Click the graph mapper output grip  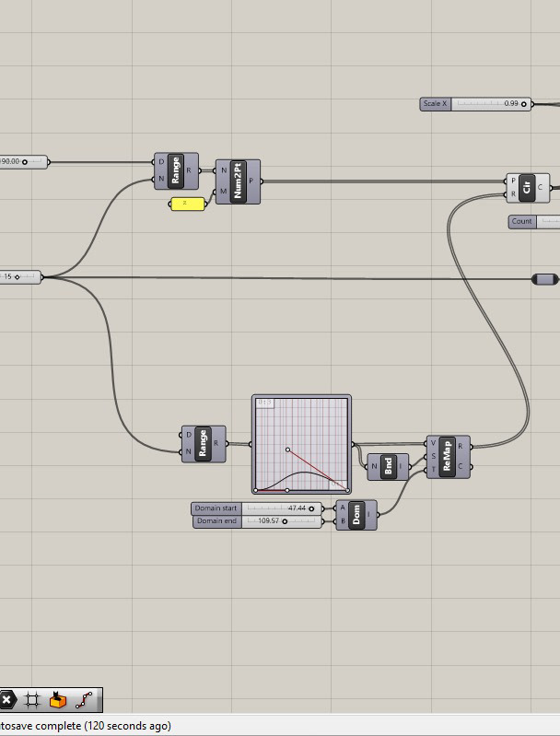point(353,444)
